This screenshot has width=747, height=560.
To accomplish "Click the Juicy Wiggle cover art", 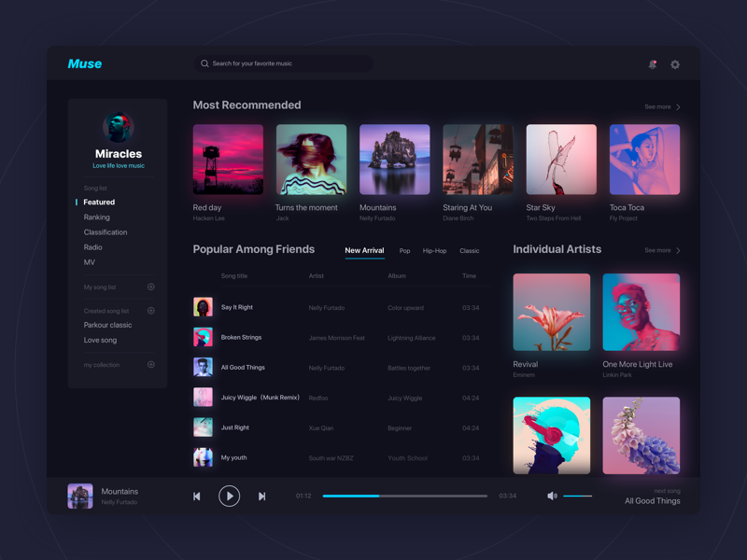I will click(203, 398).
